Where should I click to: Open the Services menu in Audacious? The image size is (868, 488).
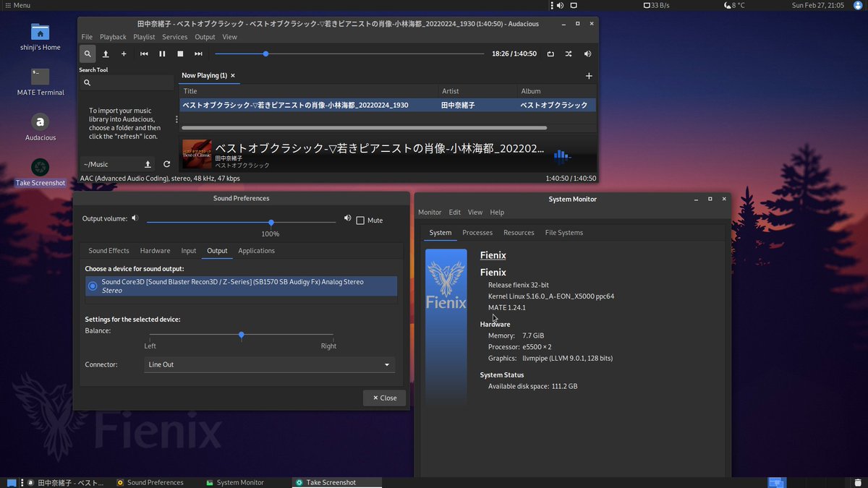pyautogui.click(x=174, y=37)
